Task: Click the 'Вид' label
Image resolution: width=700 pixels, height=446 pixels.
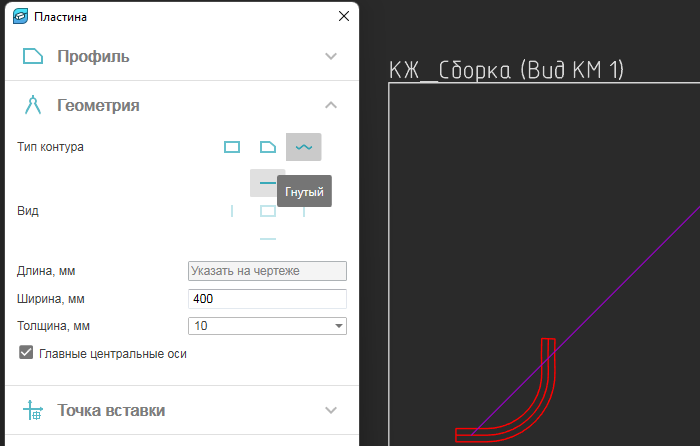Action: pos(28,211)
